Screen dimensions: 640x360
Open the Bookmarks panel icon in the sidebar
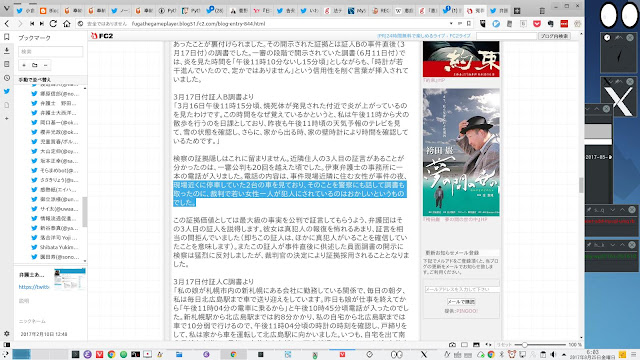7,37
